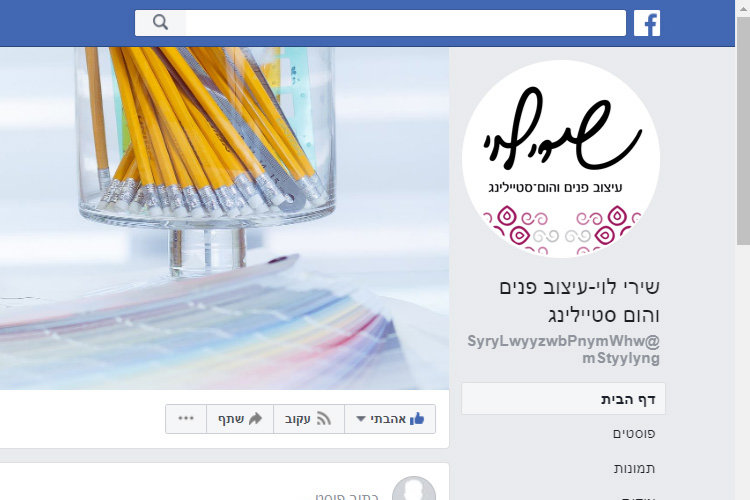Click the אהבתי liked button label

[x=388, y=419]
